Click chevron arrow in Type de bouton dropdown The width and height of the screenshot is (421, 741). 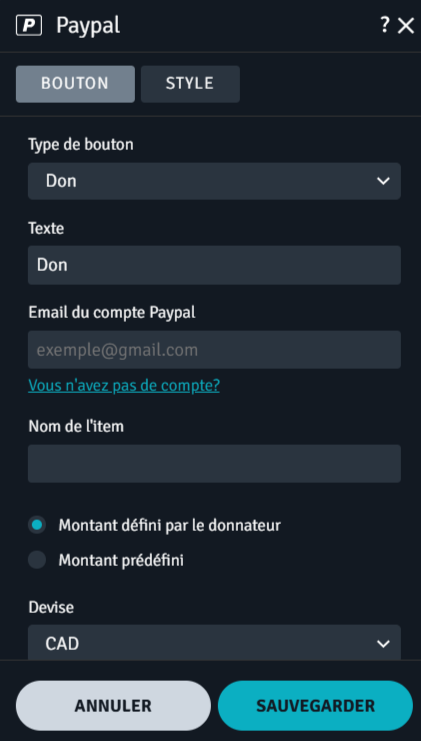click(383, 181)
